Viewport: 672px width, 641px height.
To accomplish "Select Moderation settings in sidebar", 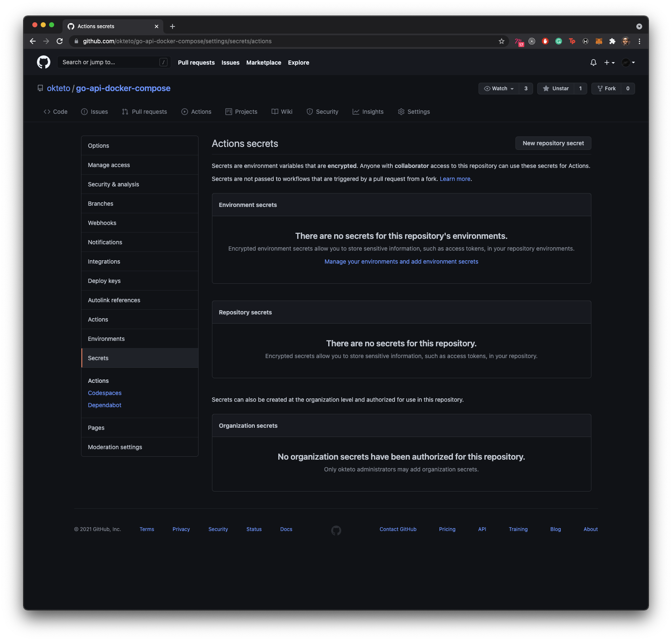I will coord(140,447).
